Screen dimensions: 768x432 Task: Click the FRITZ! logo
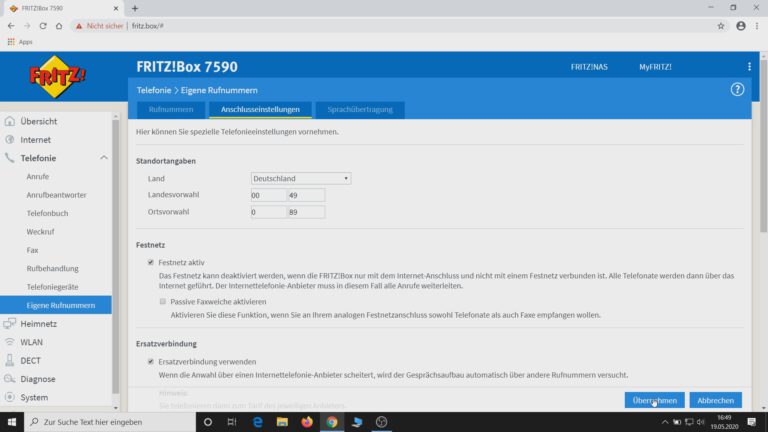[56, 76]
